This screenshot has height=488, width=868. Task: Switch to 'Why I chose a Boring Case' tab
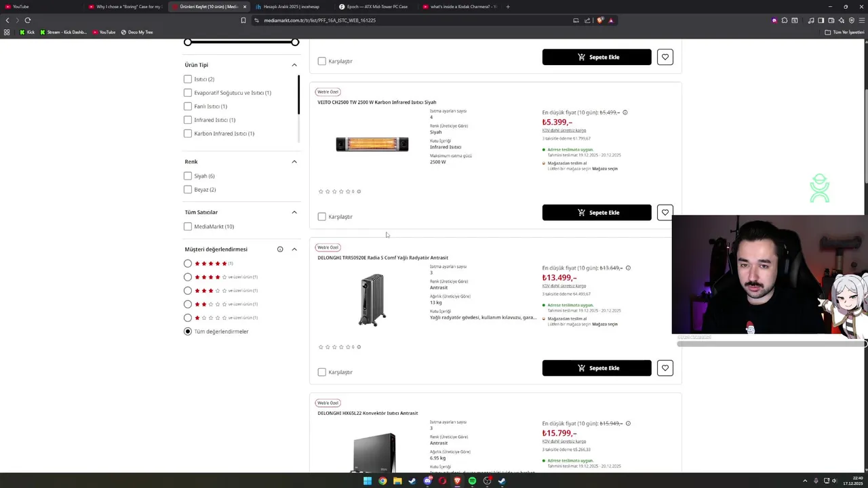click(x=125, y=7)
